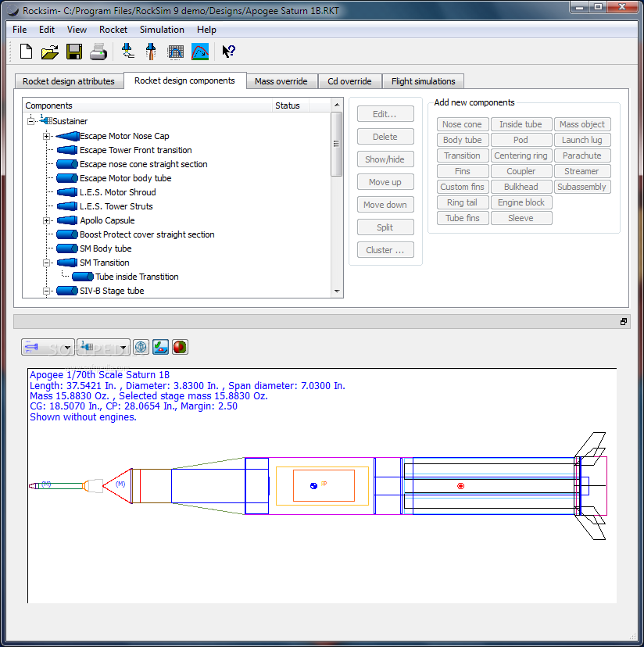Add an Engine block component
644x647 pixels.
[521, 202]
